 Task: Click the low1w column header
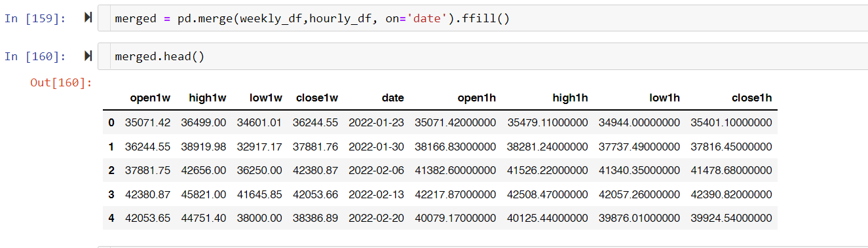point(266,98)
